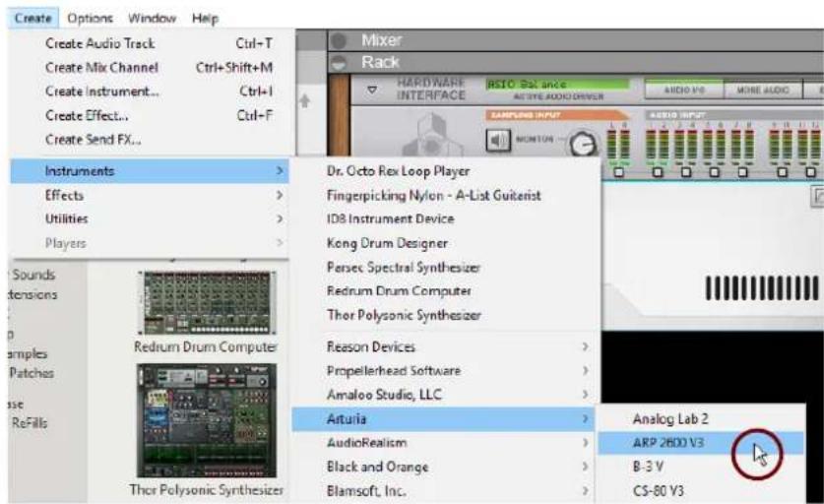This screenshot has height=504, width=824.
Task: Open ReFills in the browser sidebar
Action: point(30,423)
